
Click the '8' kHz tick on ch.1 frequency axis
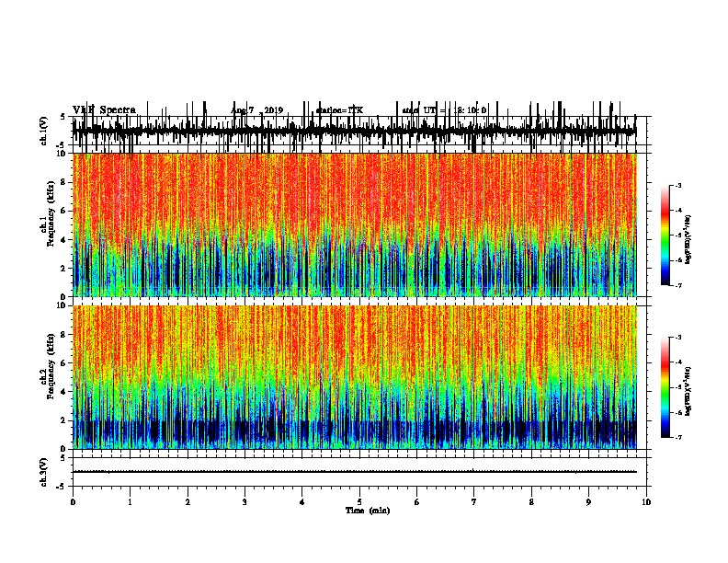point(64,182)
